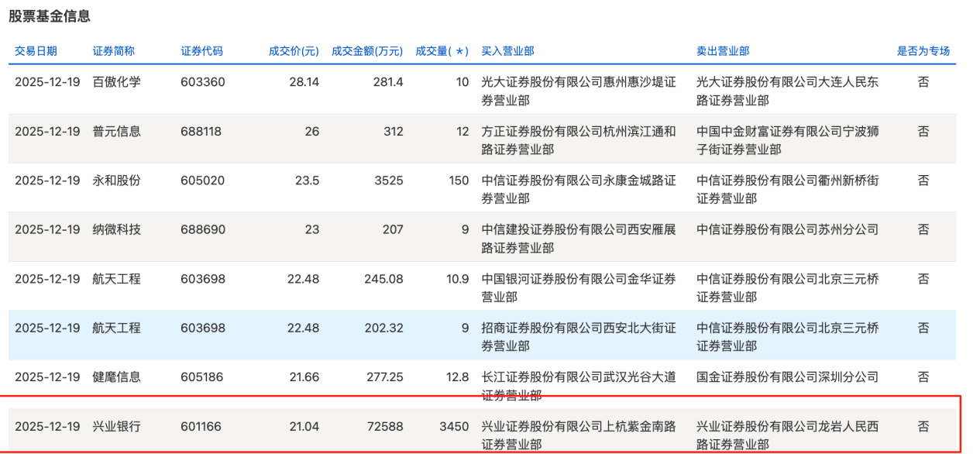Screen dimensions: 980x454
Task: Click stock code 601166 for 兴业银行
Action: point(200,426)
